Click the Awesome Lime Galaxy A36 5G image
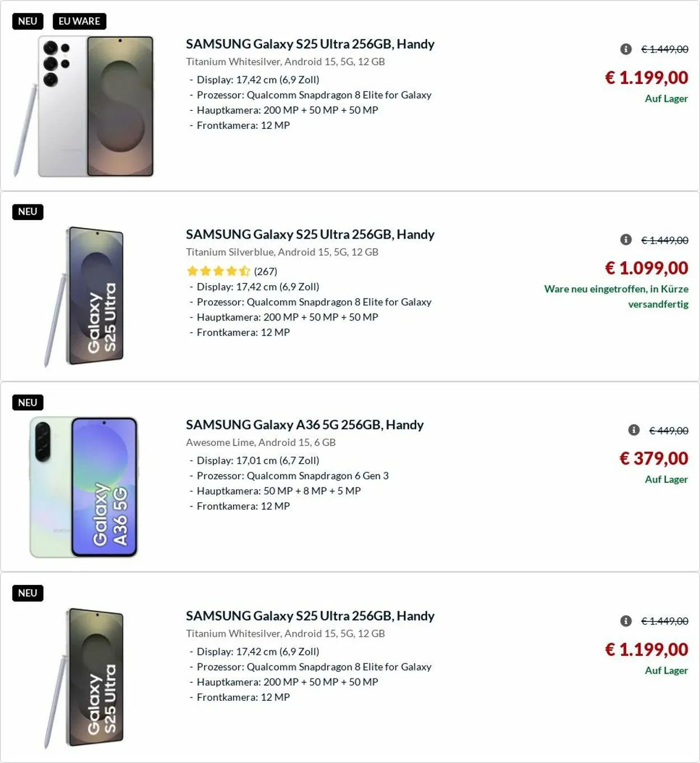 point(84,486)
